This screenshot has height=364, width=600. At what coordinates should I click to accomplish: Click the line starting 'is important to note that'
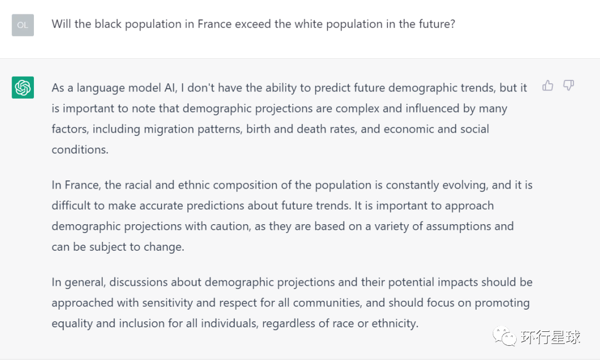pos(279,109)
